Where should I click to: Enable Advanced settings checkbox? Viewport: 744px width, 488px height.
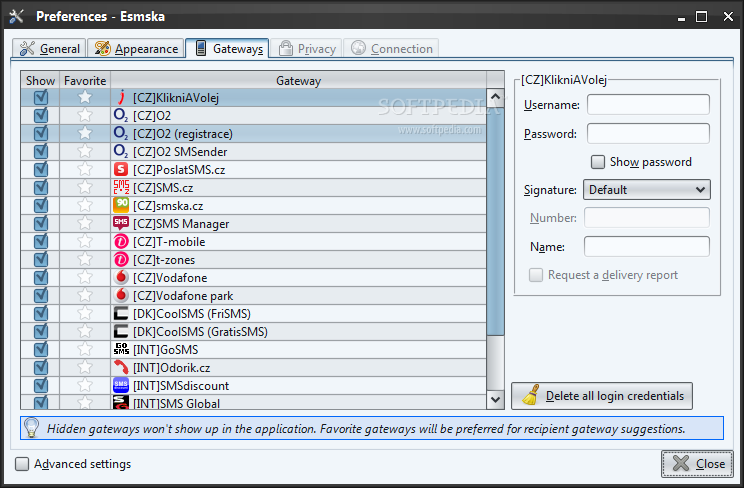(22, 464)
